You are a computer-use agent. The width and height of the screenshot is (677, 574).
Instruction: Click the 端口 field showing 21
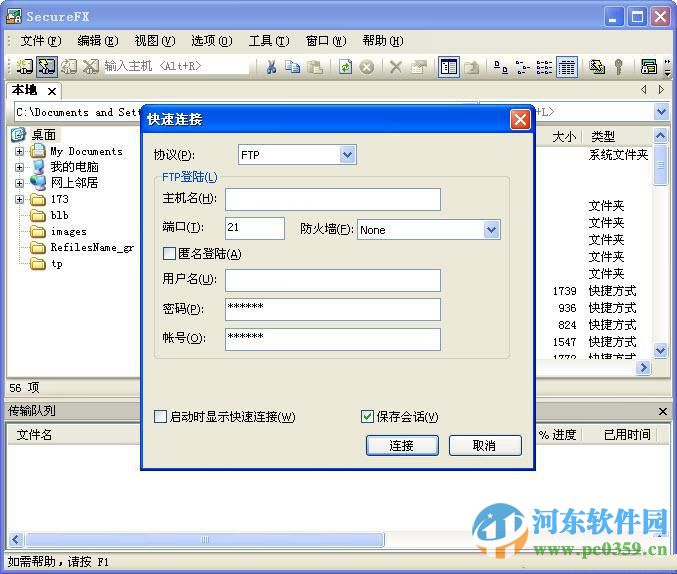pos(255,228)
